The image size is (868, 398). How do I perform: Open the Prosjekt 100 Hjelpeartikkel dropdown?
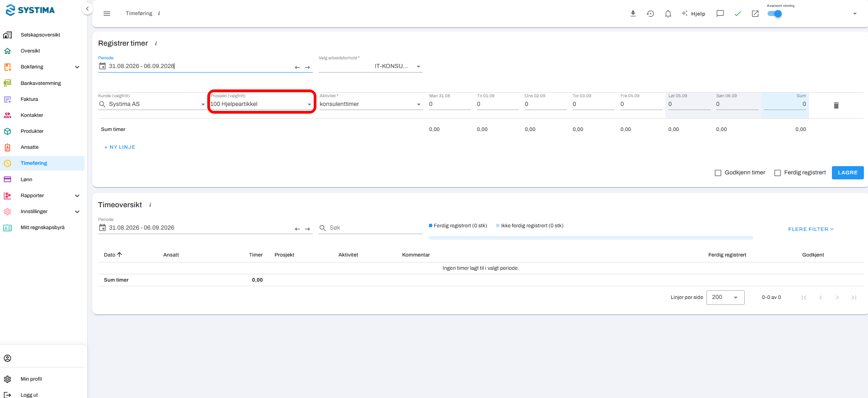click(x=261, y=104)
